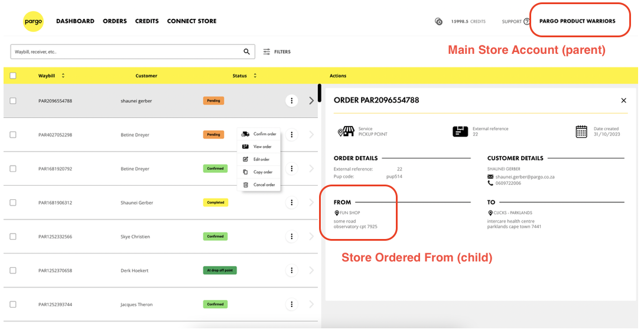This screenshot has height=336, width=644.
Task: Close the order PAR2096554788 details panel
Action: [x=623, y=101]
